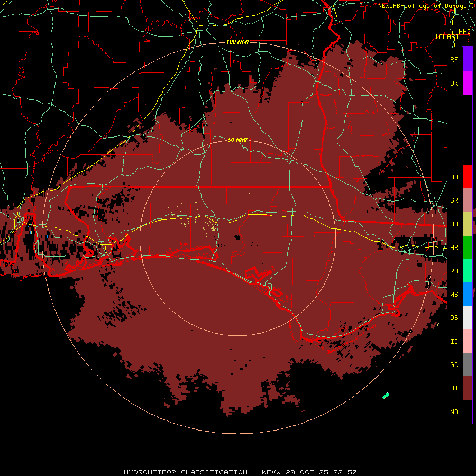The image size is (476, 476).
Task: Click the HR legend label
Action: click(x=454, y=248)
